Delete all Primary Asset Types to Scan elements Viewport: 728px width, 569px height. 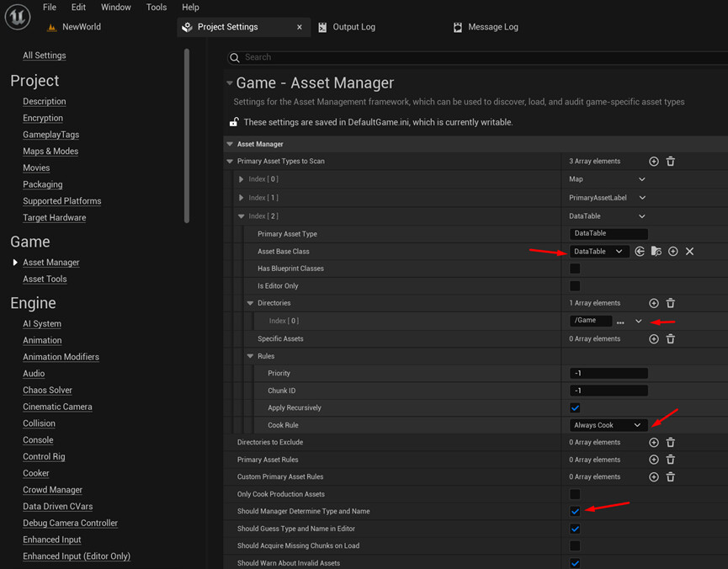click(x=671, y=161)
